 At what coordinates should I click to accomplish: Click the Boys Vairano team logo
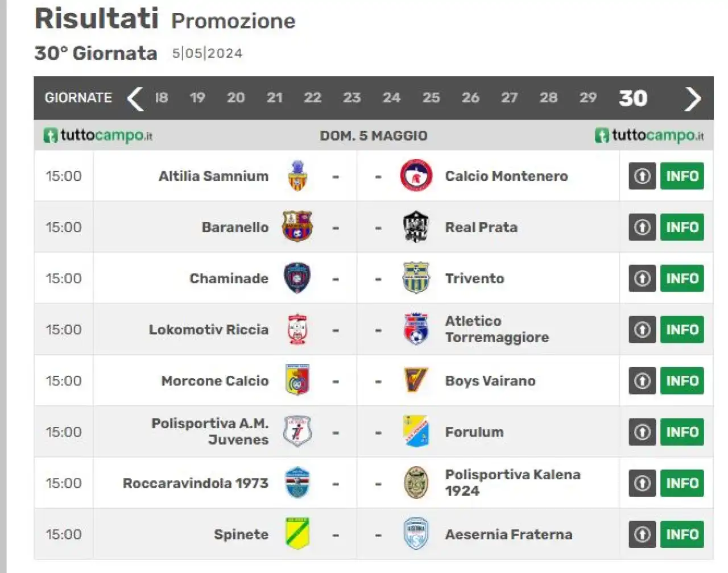pos(416,380)
